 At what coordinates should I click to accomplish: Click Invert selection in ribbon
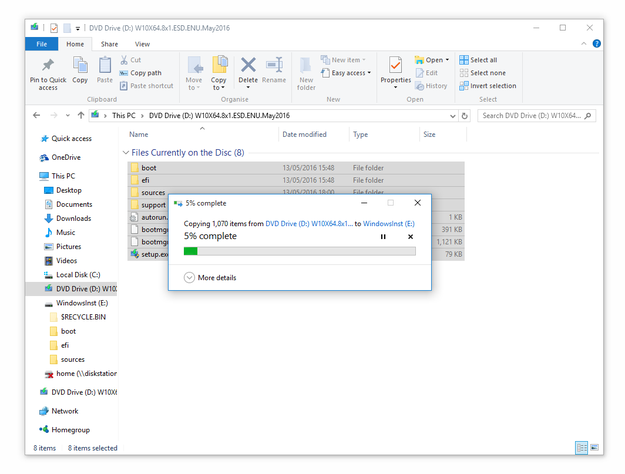tap(487, 86)
